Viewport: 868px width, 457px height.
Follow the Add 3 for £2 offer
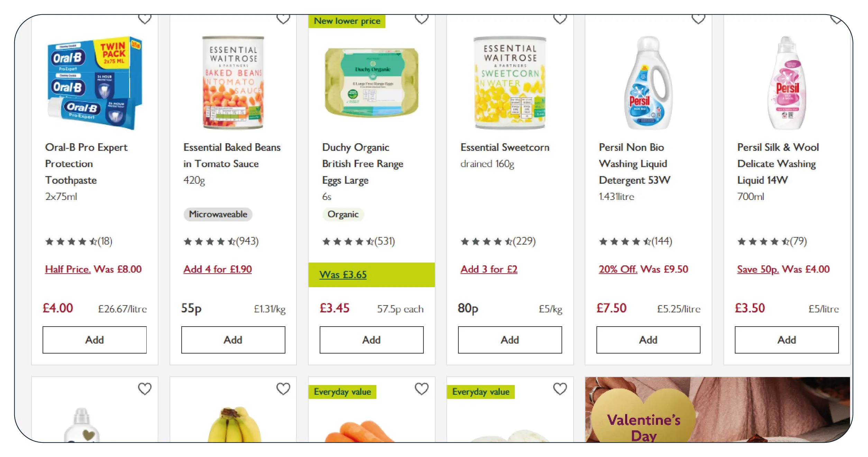coord(489,269)
